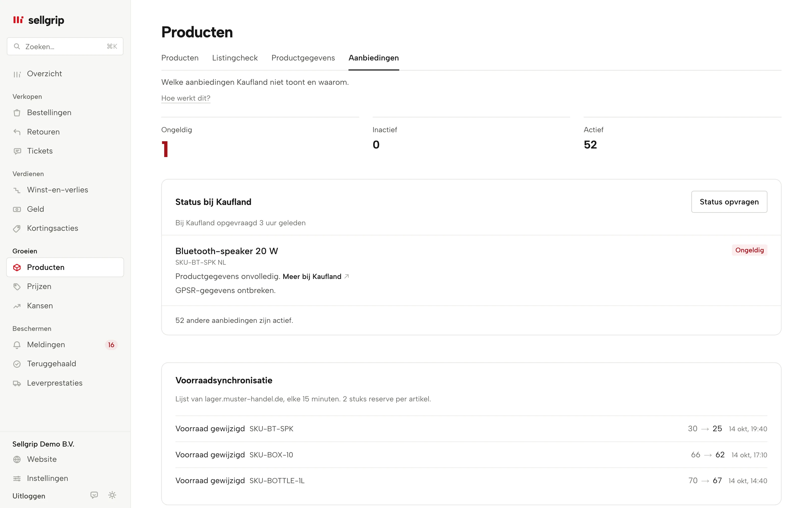Click the Website globe icon

(17, 459)
